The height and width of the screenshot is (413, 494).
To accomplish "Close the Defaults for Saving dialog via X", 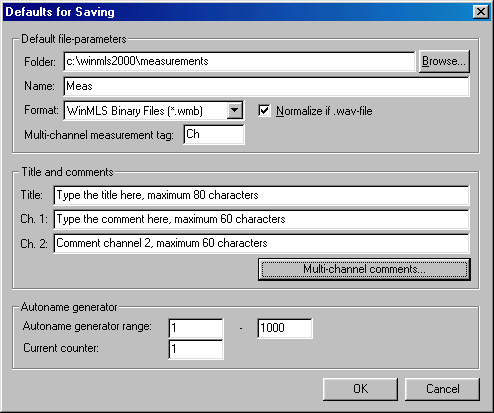I will 481,12.
